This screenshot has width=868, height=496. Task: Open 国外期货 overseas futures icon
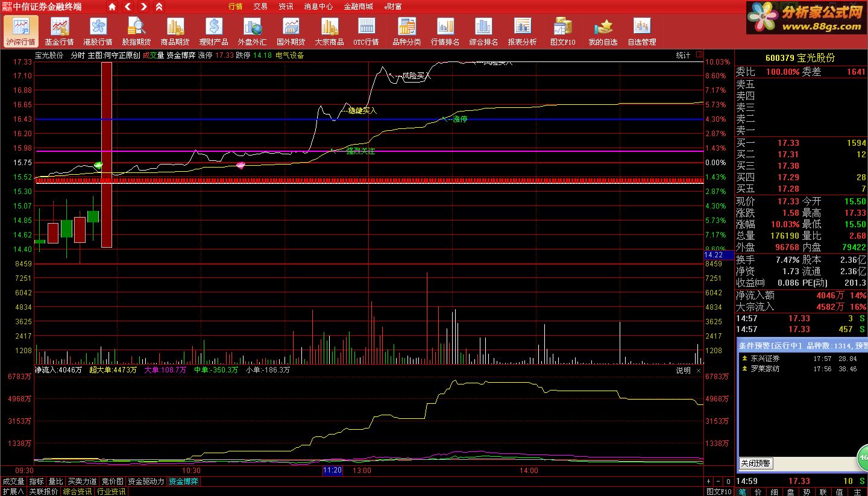tap(291, 31)
